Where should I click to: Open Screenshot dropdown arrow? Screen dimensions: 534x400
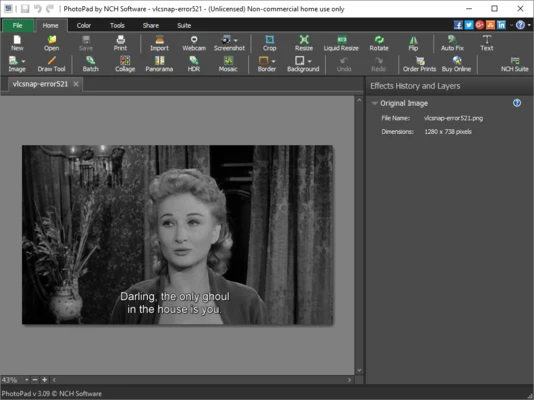click(x=236, y=41)
